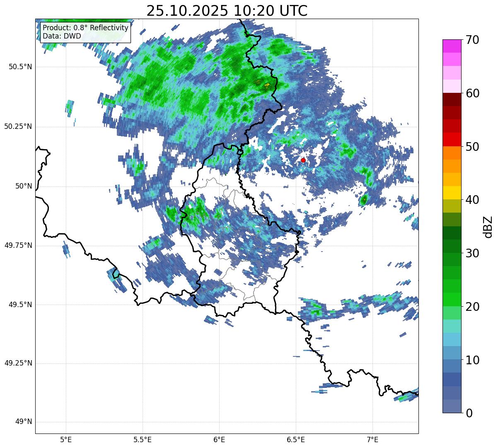Click the bright green colorbar segment above 20
The width and height of the screenshot is (498, 448).
click(452, 299)
